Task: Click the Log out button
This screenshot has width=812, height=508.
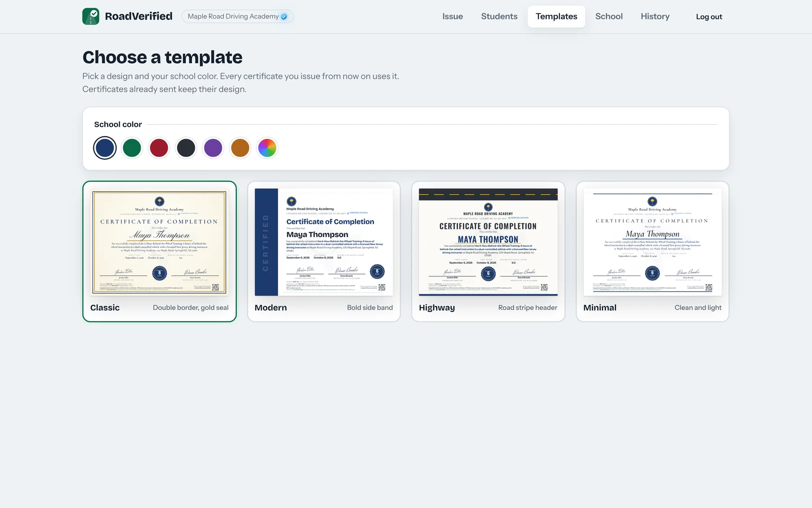Action: pyautogui.click(x=709, y=17)
